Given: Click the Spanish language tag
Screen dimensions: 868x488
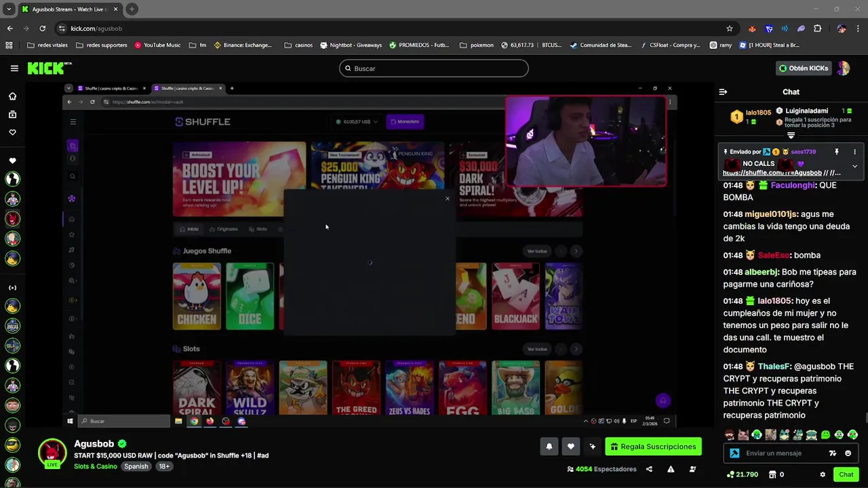Looking at the screenshot, I should [136, 466].
